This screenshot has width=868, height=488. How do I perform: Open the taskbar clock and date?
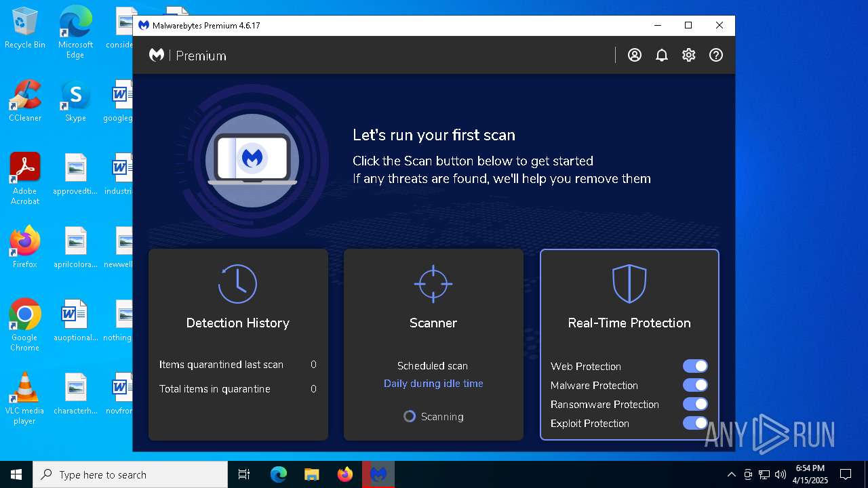[810, 474]
